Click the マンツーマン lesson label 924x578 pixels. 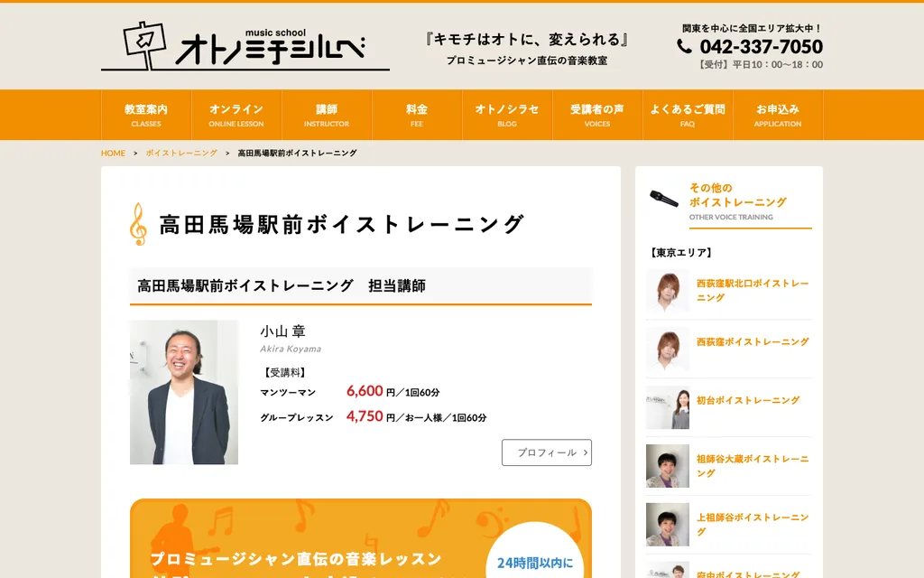pyautogui.click(x=288, y=392)
